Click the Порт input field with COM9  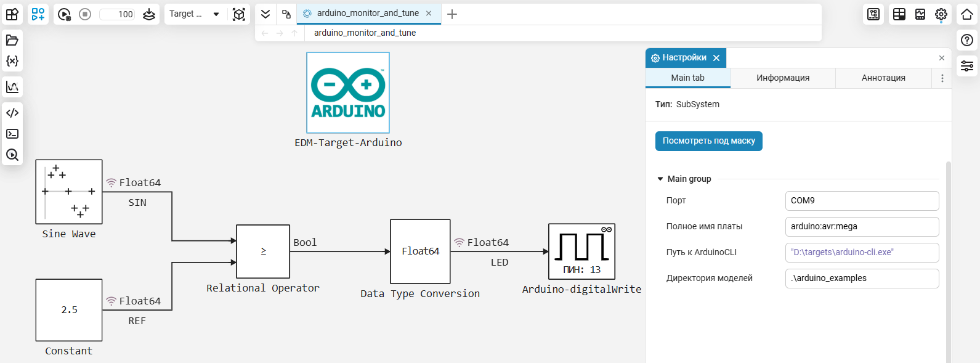tap(862, 200)
